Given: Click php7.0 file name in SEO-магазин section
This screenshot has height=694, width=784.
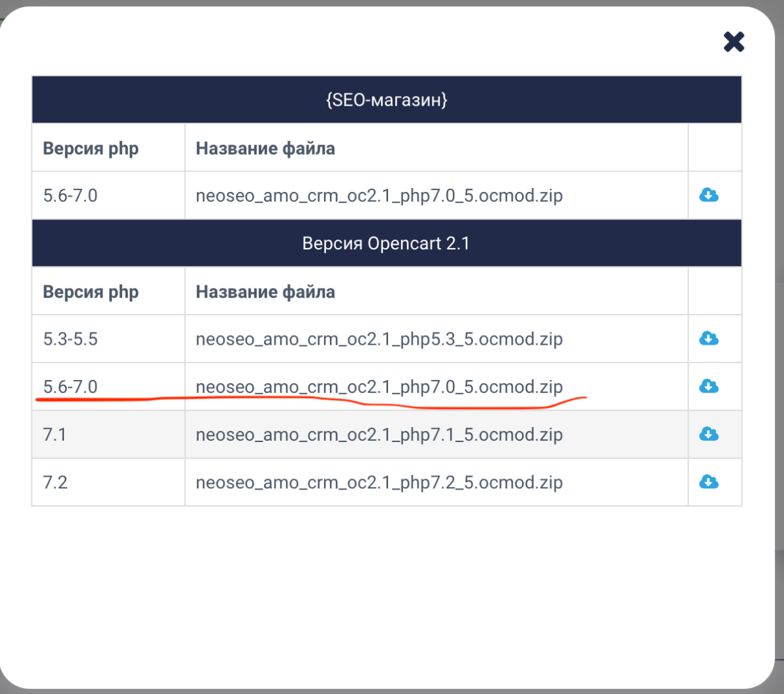Looking at the screenshot, I should [379, 196].
